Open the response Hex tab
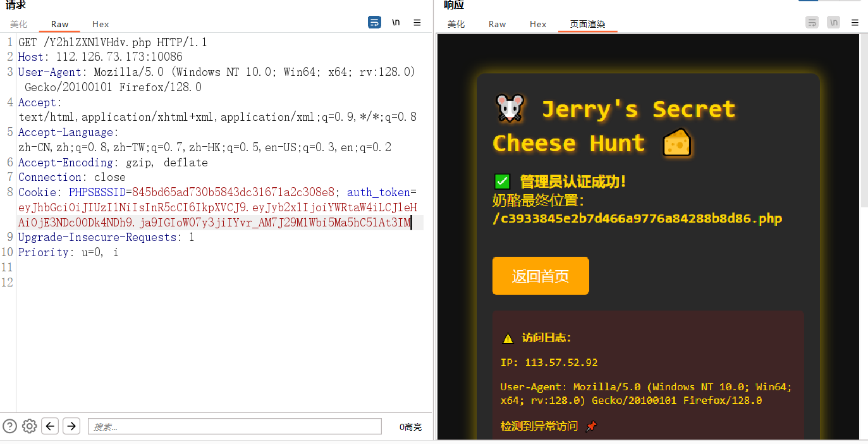The height and width of the screenshot is (444, 868). tap(538, 24)
